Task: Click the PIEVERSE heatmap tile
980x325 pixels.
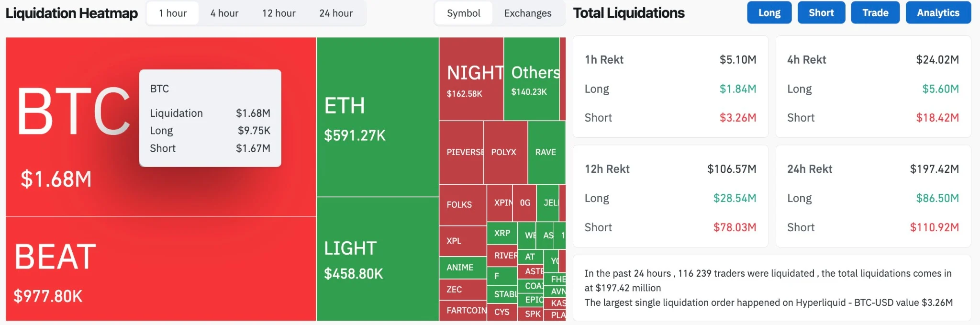Action: (x=461, y=152)
